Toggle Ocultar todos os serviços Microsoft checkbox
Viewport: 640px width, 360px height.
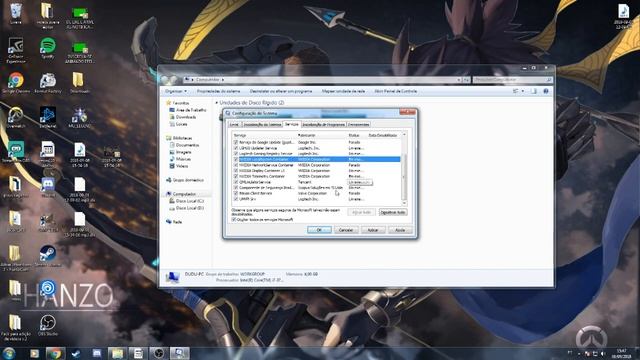click(x=233, y=220)
